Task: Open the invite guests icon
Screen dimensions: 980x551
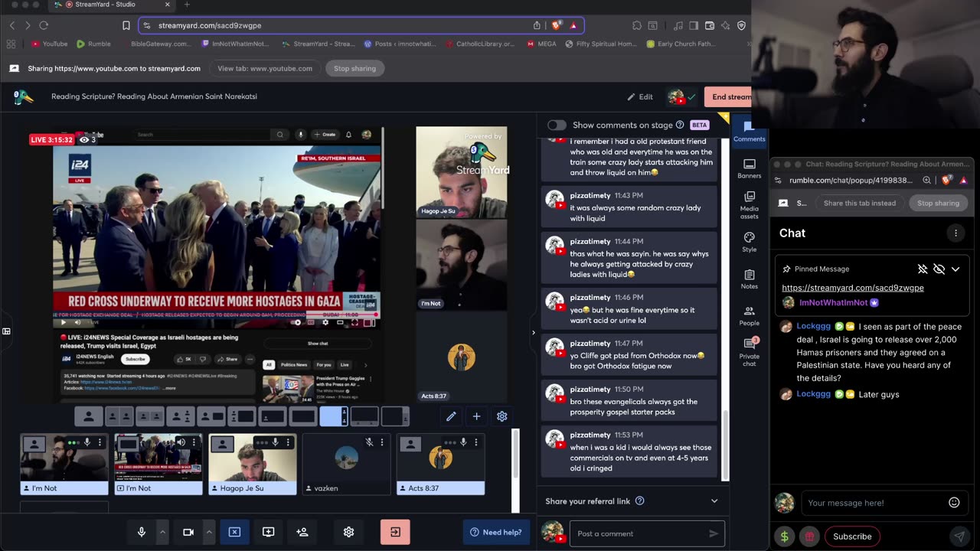Action: (302, 532)
